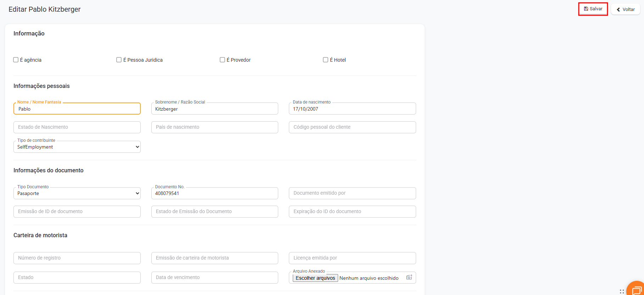
Task: Click the Data de vencimento field
Action: (x=214, y=278)
